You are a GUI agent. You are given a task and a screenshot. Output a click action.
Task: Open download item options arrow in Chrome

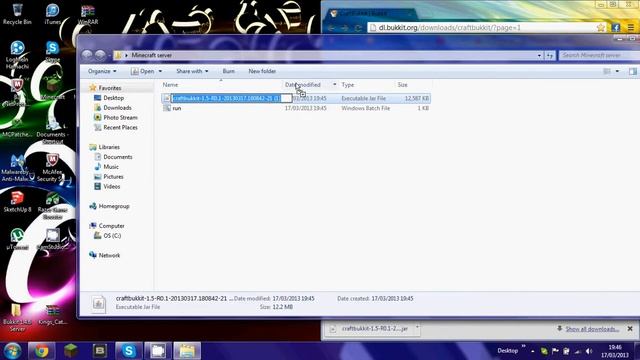pyautogui.click(x=417, y=328)
